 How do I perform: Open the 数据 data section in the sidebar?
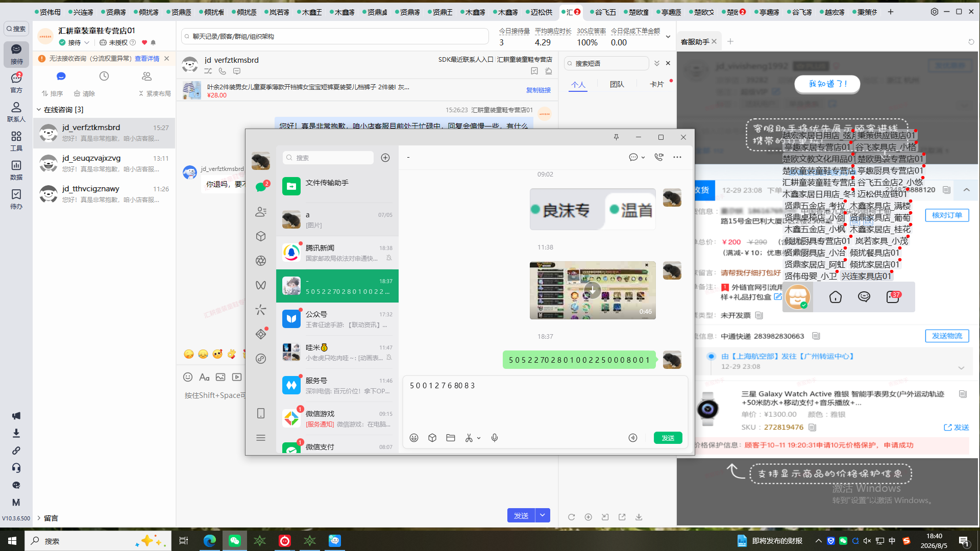[16, 170]
